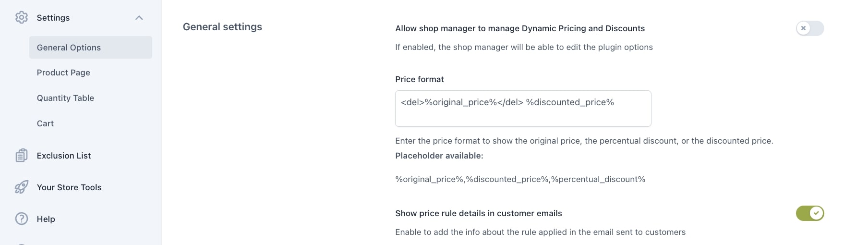
Task: Select General Options in the sidebar
Action: pyautogui.click(x=69, y=48)
